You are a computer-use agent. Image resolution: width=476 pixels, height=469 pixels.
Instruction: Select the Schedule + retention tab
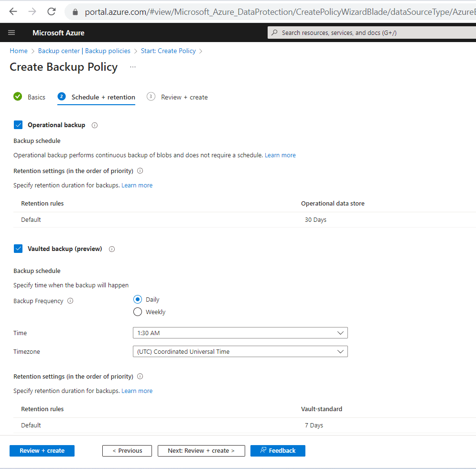coord(96,97)
